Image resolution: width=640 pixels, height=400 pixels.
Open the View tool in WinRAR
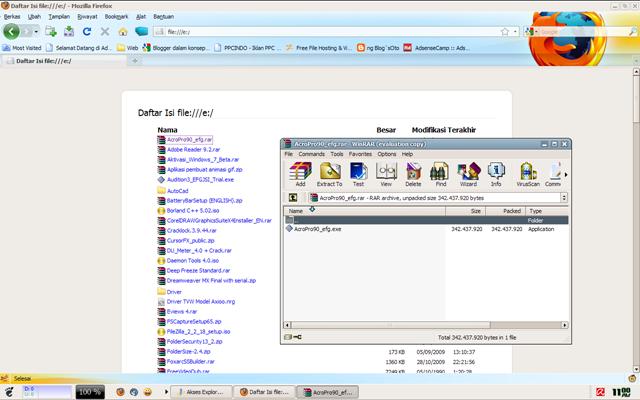pyautogui.click(x=386, y=174)
